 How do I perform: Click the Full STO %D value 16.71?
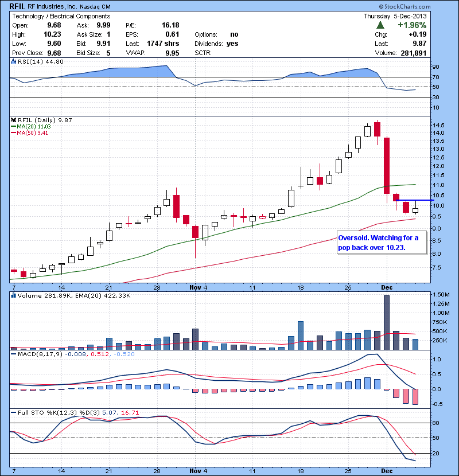tap(130, 412)
